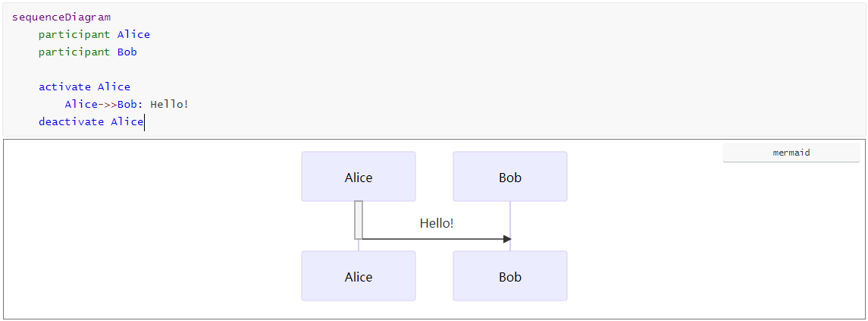This screenshot has height=321, width=868.
Task: Click the "participant Bob" code line
Action: 87,52
